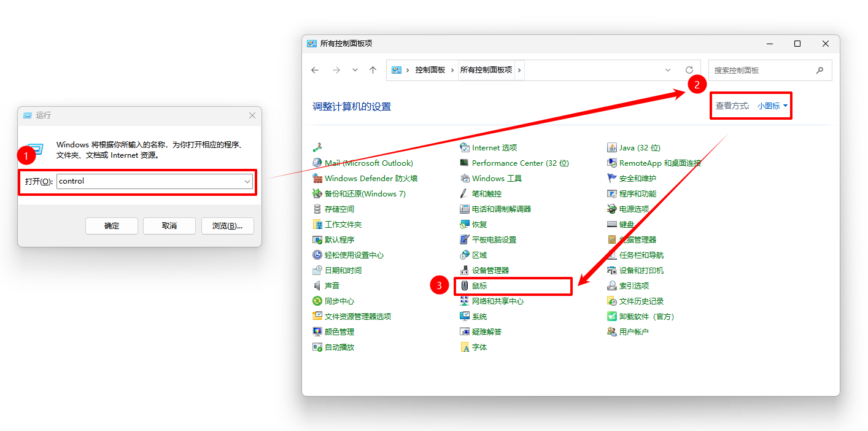Click the 浏览(B)... button
Viewport: 868px width, 431px height.
[x=227, y=226]
